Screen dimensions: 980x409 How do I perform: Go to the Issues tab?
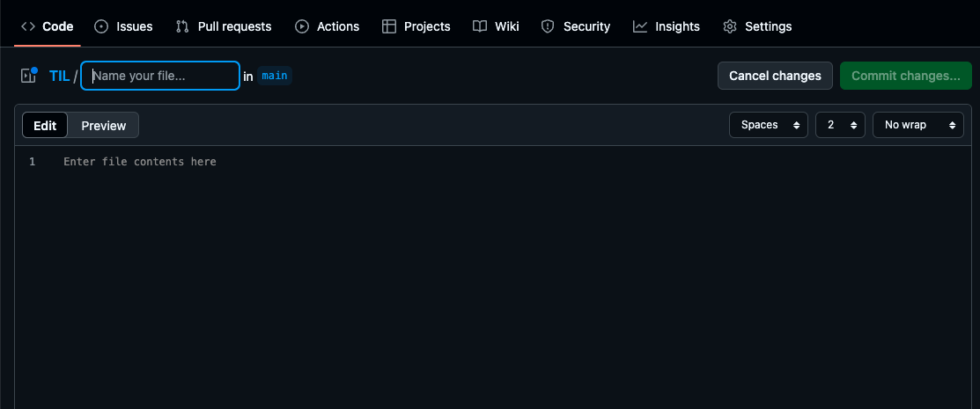click(123, 26)
